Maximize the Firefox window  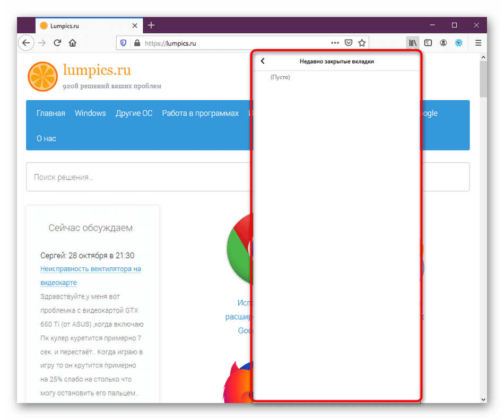click(x=454, y=25)
